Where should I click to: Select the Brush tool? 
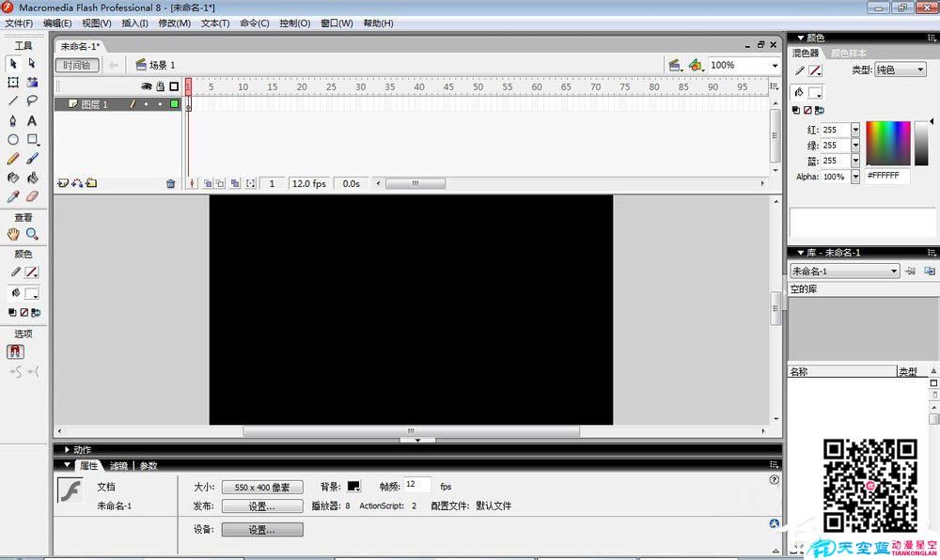coord(32,159)
